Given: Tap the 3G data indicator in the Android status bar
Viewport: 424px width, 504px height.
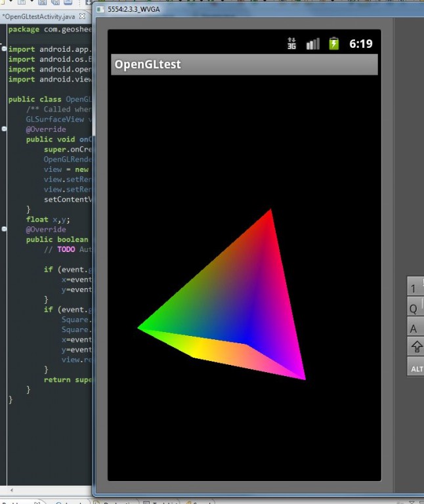Looking at the screenshot, I should [x=291, y=43].
